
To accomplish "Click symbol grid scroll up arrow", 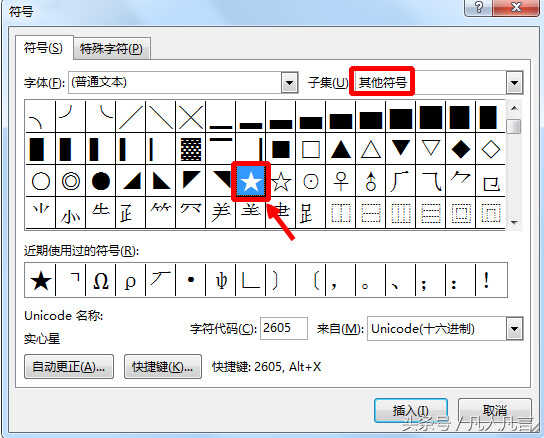I will point(514,108).
